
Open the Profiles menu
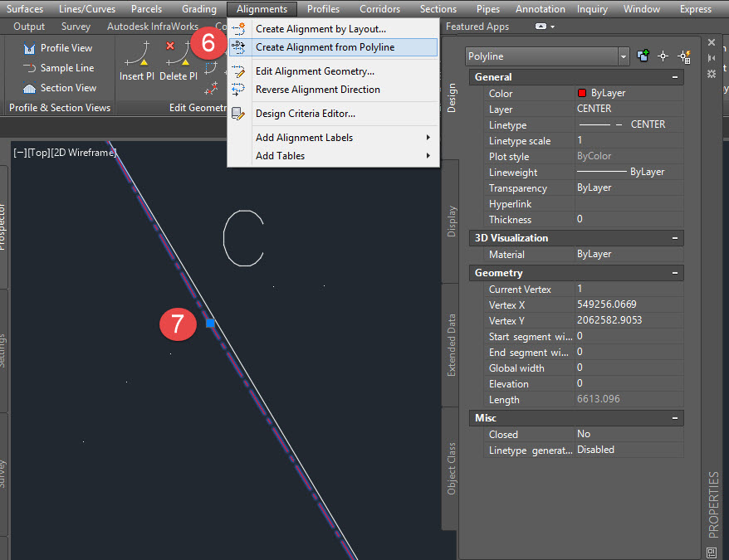coord(323,9)
